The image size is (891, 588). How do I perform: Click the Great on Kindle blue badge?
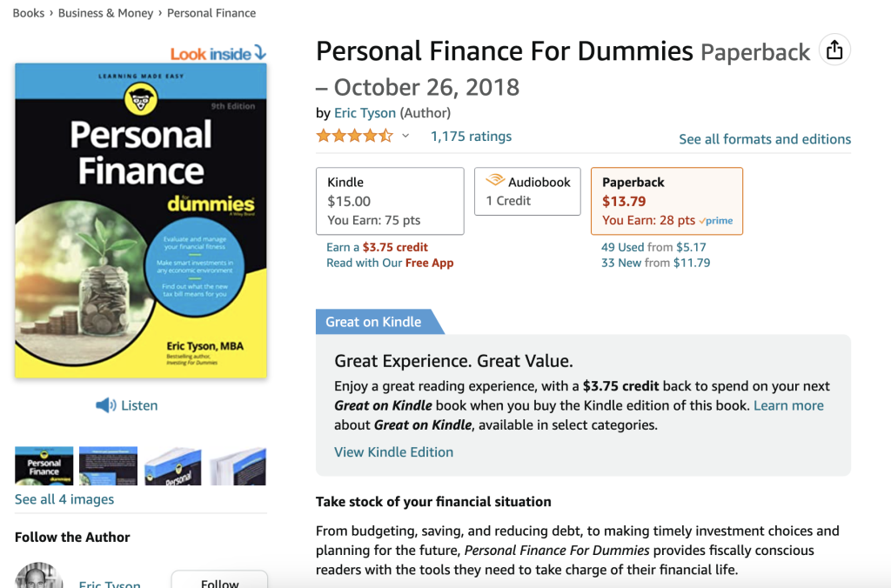click(x=371, y=321)
